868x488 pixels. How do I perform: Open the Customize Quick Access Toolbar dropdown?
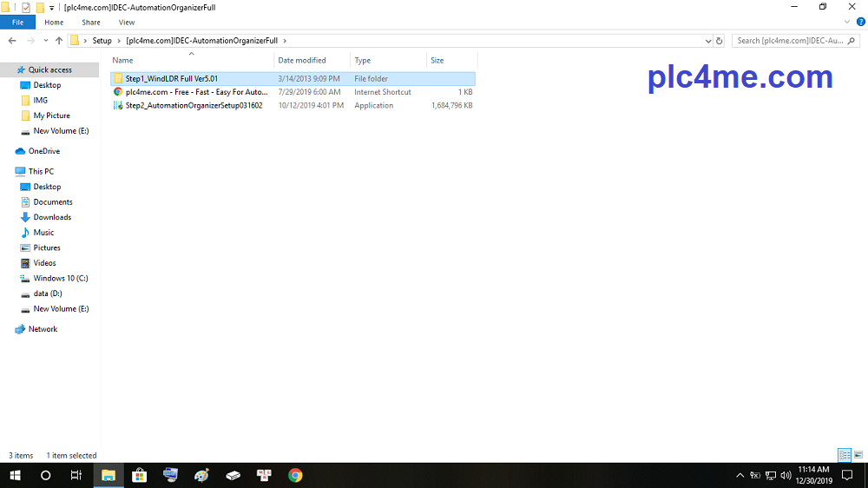[52, 7]
